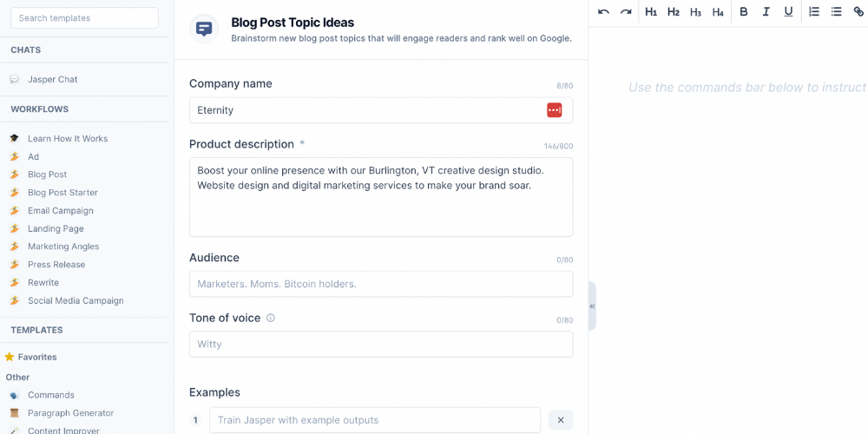Insert a bulleted list

[x=836, y=11]
